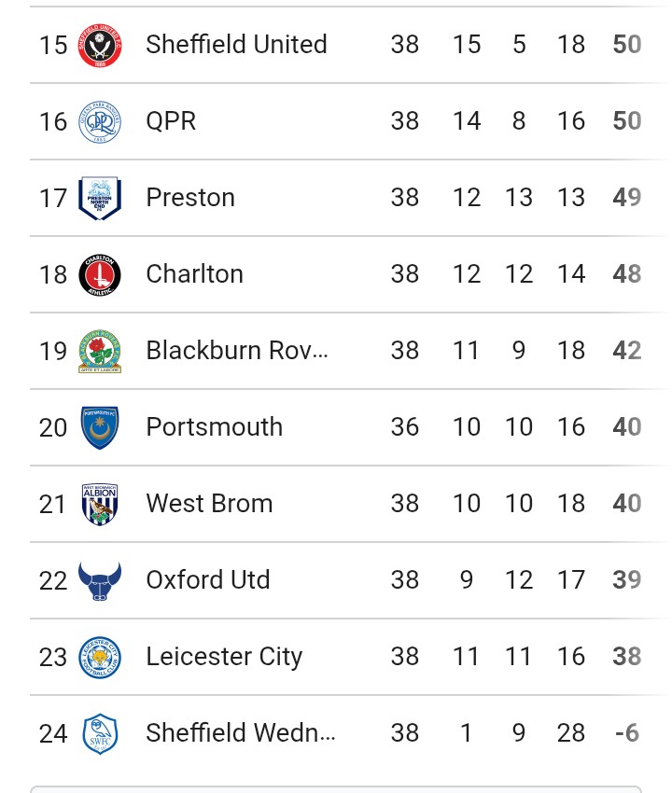Tap the QPR club badge
The image size is (672, 793).
point(100,121)
